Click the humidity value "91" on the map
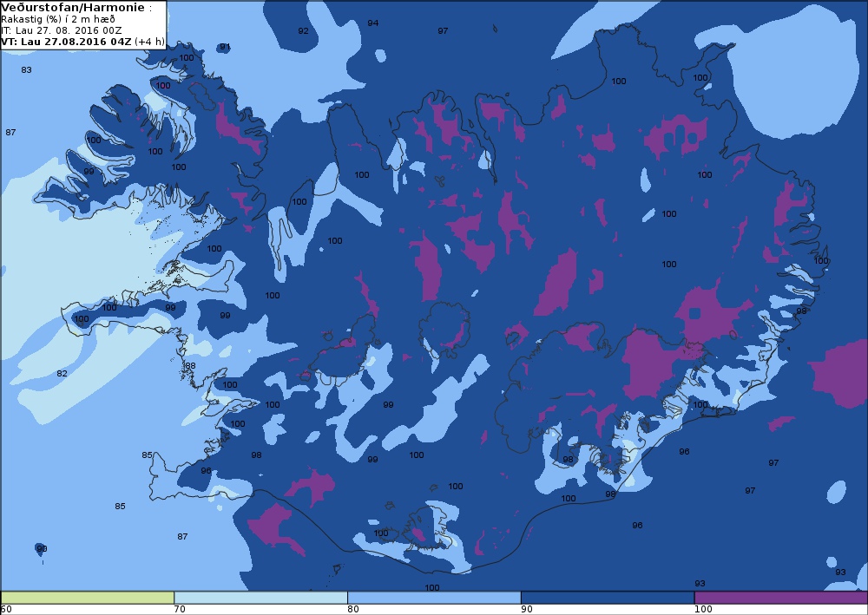 (x=225, y=47)
